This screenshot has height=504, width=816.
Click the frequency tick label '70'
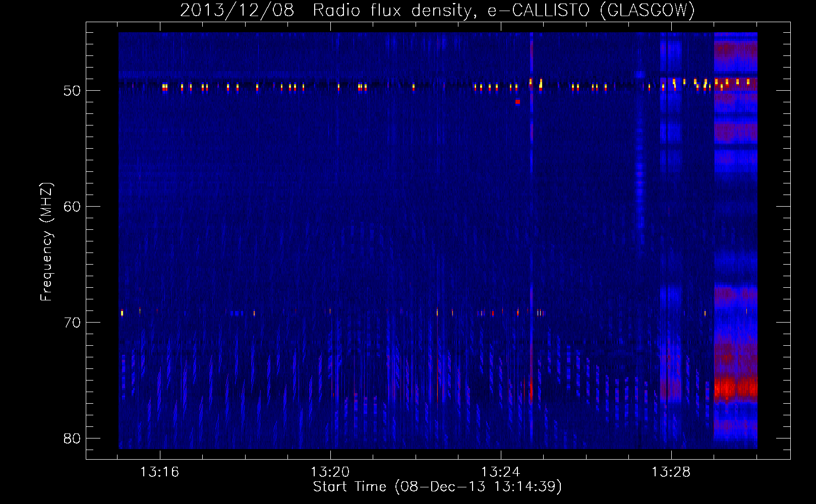click(72, 323)
